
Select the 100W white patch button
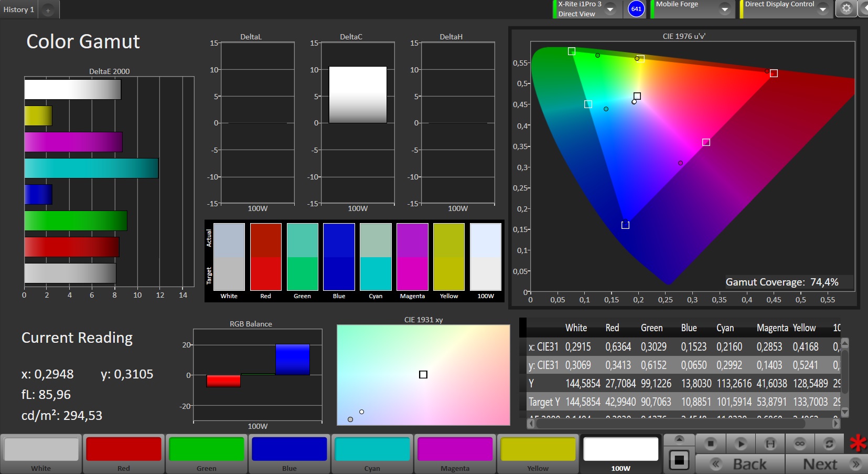point(620,454)
